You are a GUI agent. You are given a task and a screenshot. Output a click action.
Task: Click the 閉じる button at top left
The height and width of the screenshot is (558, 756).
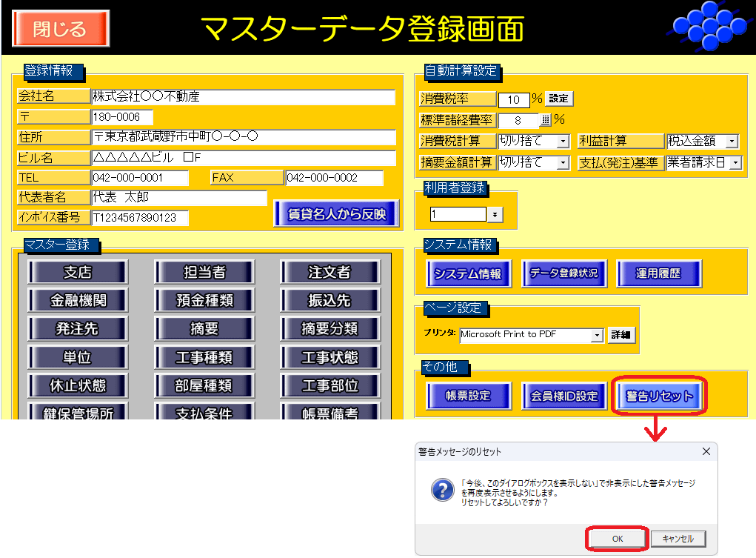click(61, 29)
